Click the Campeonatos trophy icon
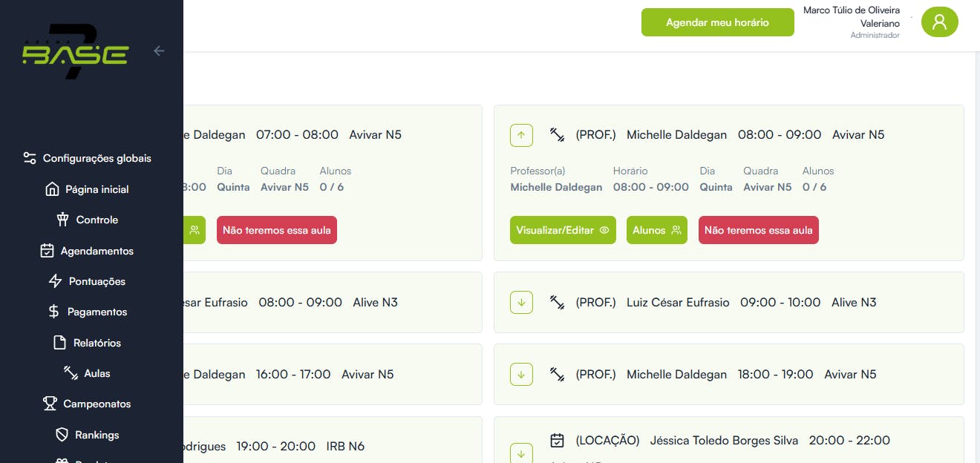The image size is (980, 463). (50, 404)
